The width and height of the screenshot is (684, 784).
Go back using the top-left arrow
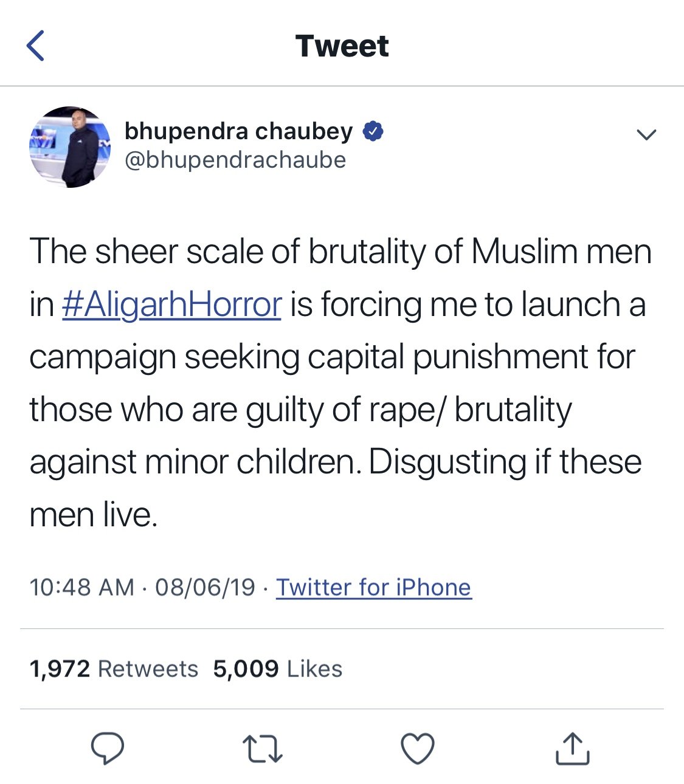36,46
